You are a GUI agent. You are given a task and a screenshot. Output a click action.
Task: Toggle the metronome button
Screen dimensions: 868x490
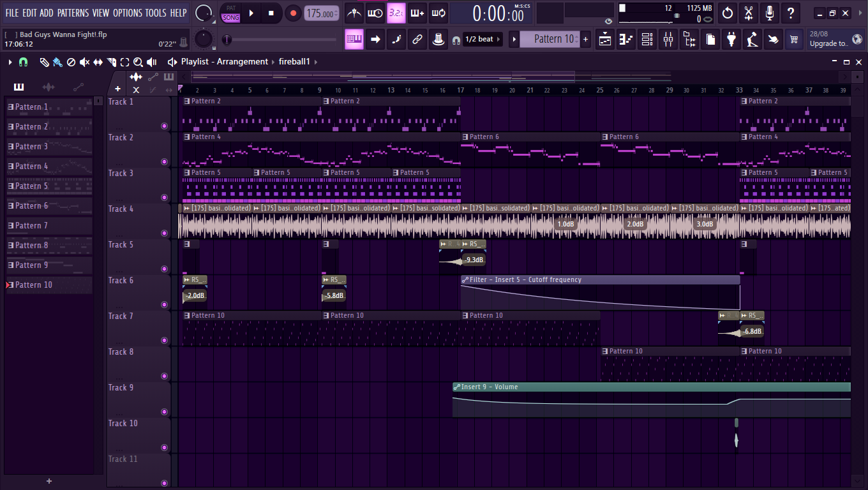(x=354, y=13)
